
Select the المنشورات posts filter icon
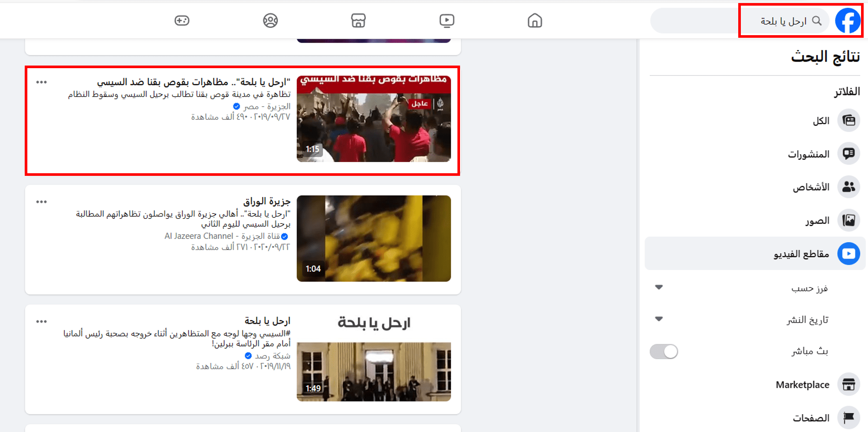848,154
